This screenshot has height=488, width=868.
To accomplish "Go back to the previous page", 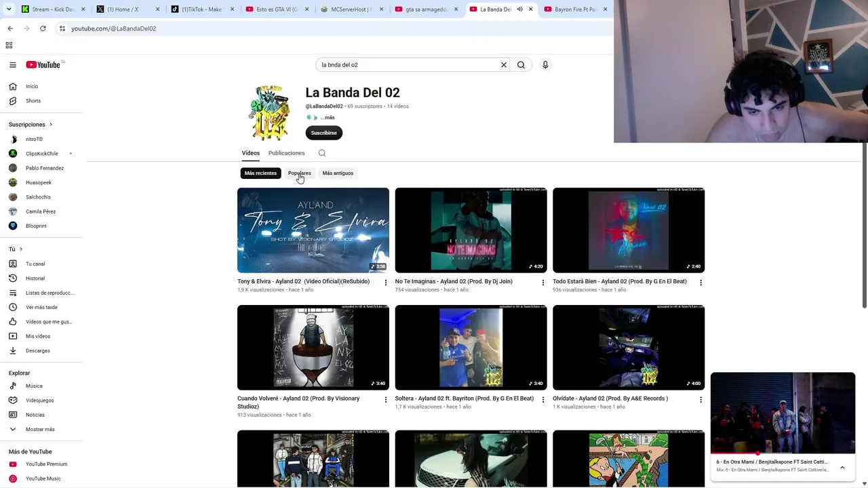I will click(x=10, y=28).
